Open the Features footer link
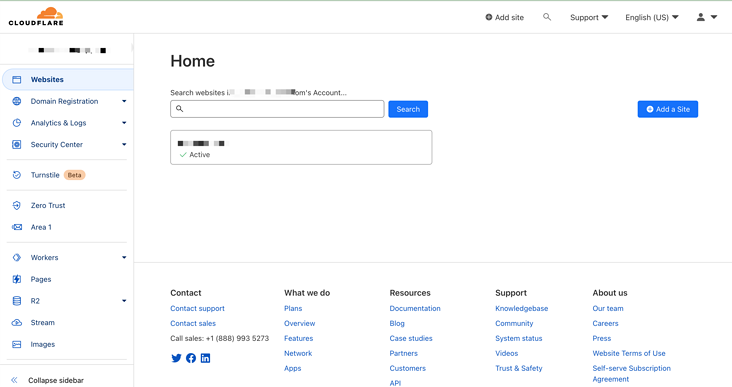Viewport: 732px width, 387px height. [x=299, y=338]
